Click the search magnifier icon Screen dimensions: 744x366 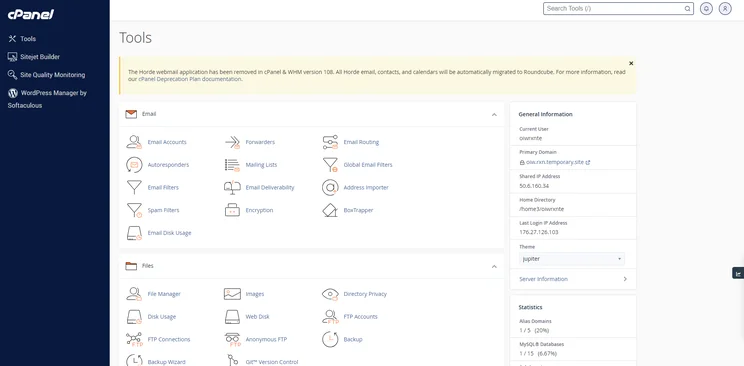pos(687,9)
